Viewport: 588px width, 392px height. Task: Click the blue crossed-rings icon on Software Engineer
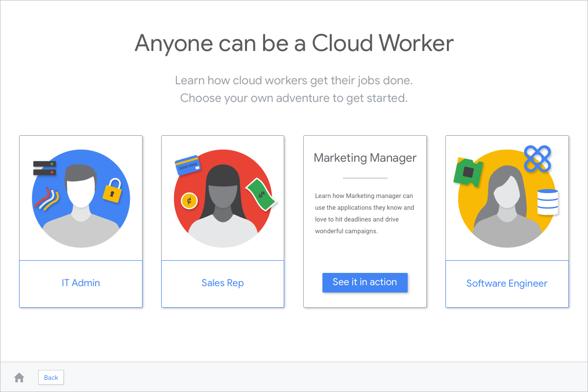point(538,159)
